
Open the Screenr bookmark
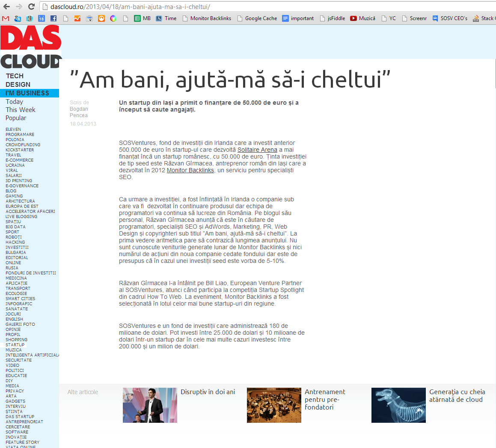point(414,18)
